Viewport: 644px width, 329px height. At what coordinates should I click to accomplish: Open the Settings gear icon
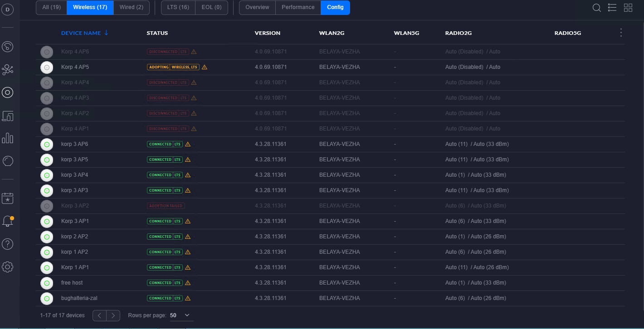pos(8,267)
